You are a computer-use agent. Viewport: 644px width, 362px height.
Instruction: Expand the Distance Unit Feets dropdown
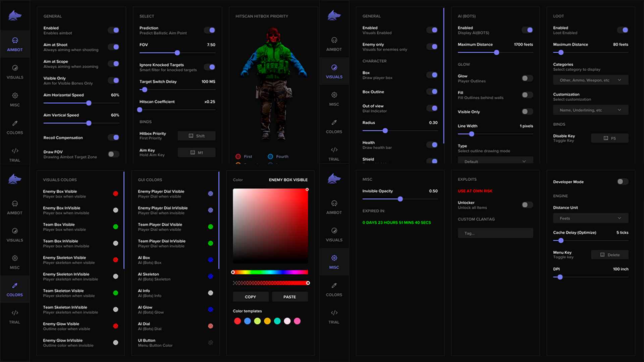(590, 218)
